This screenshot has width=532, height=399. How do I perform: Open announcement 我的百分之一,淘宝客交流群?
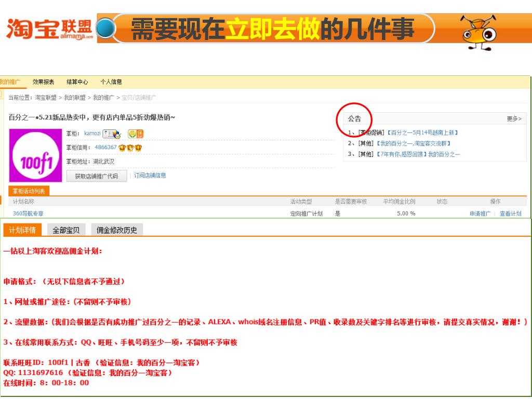(414, 143)
